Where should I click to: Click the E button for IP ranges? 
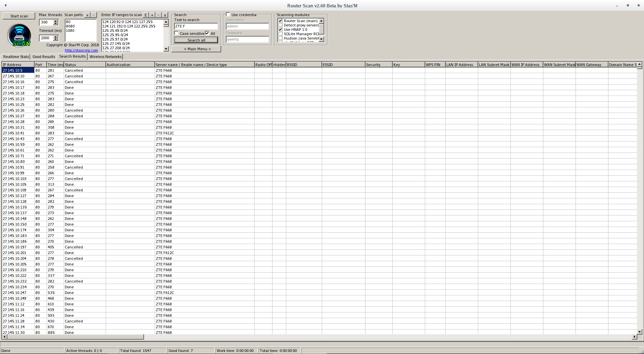[146, 15]
